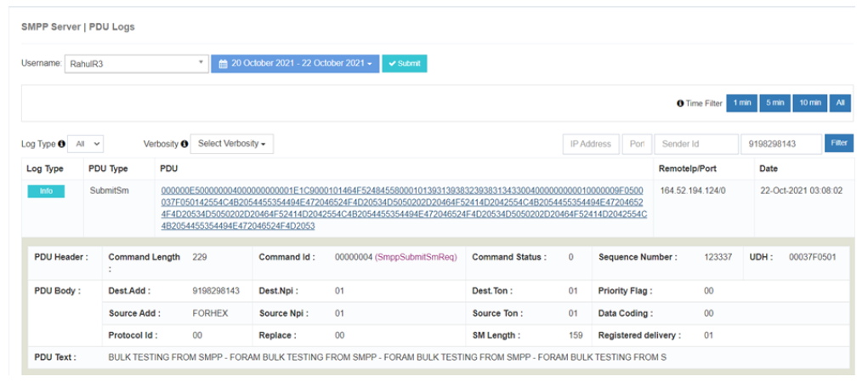Click the Filter button
Screen dimensions: 868x388
(838, 143)
